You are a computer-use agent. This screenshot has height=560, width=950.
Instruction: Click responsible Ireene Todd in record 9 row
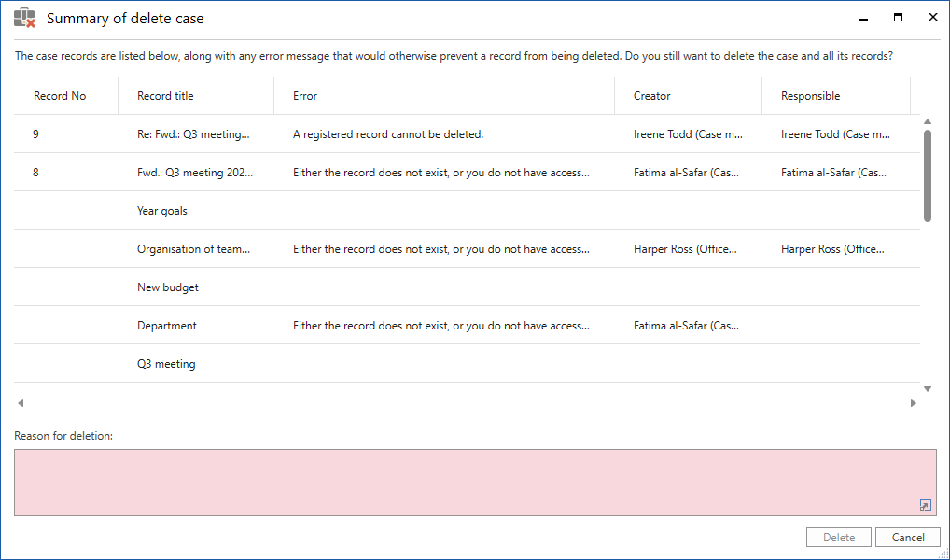[x=835, y=134]
